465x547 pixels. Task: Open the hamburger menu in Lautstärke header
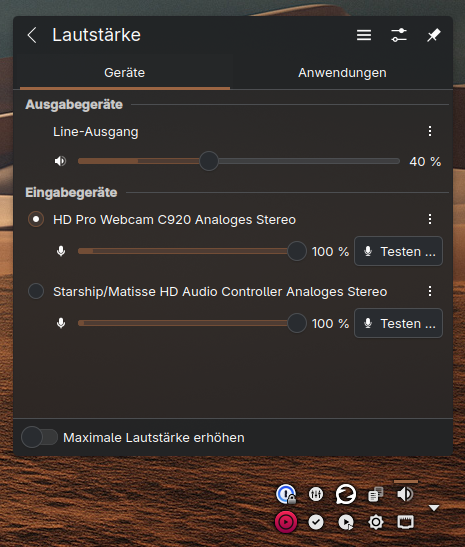point(364,35)
